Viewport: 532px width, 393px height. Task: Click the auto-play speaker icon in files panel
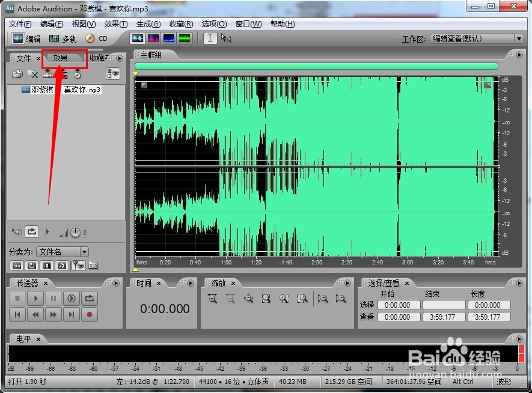coord(17,232)
